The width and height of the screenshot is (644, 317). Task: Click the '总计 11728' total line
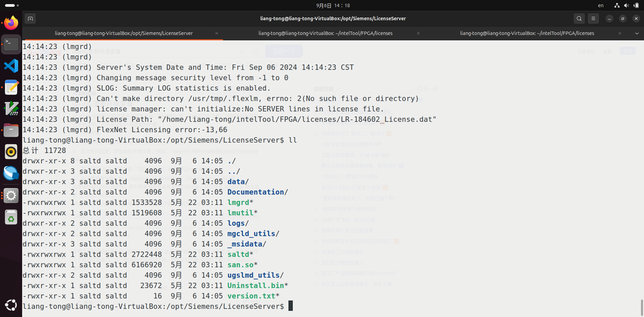coord(44,151)
